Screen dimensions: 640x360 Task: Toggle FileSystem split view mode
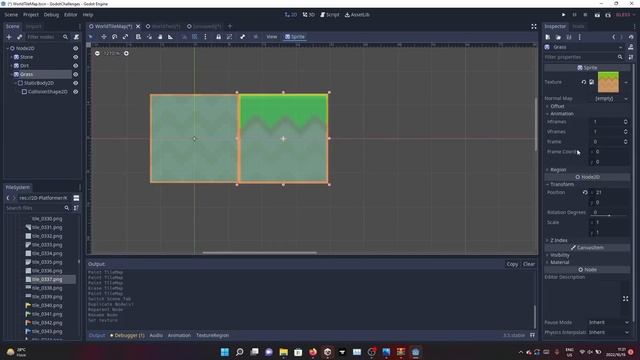76,198
